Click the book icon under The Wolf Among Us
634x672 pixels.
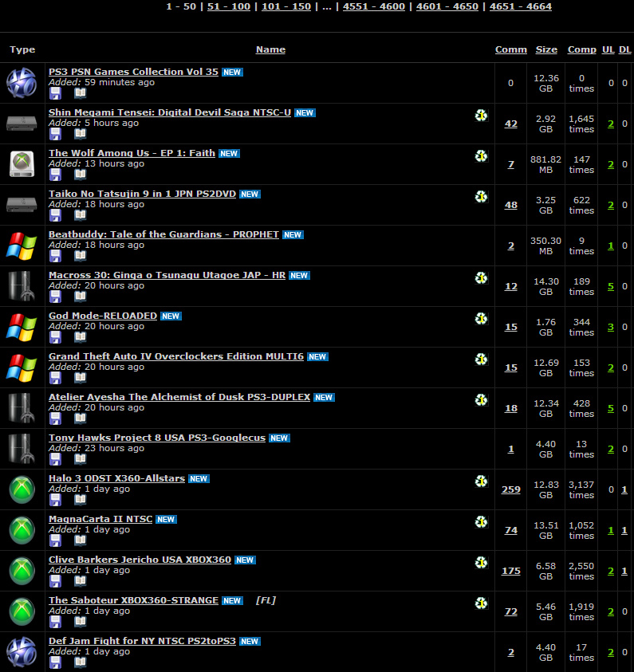click(x=81, y=175)
